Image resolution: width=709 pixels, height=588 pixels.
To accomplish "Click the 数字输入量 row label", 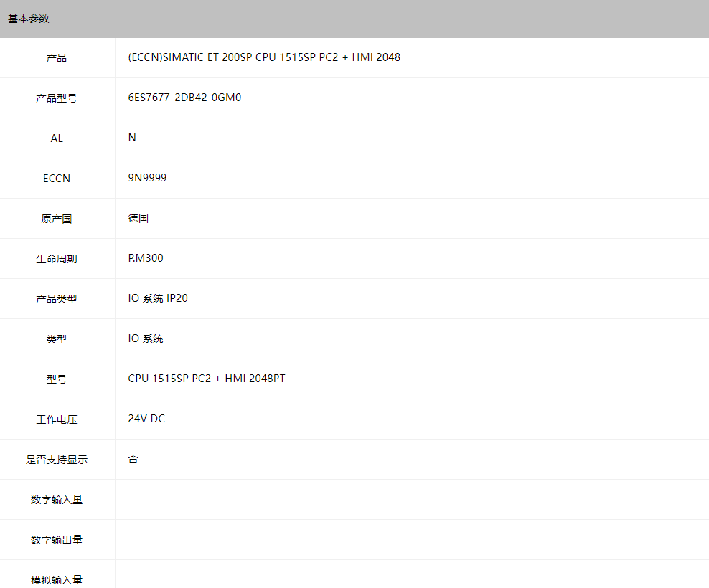I will click(57, 500).
